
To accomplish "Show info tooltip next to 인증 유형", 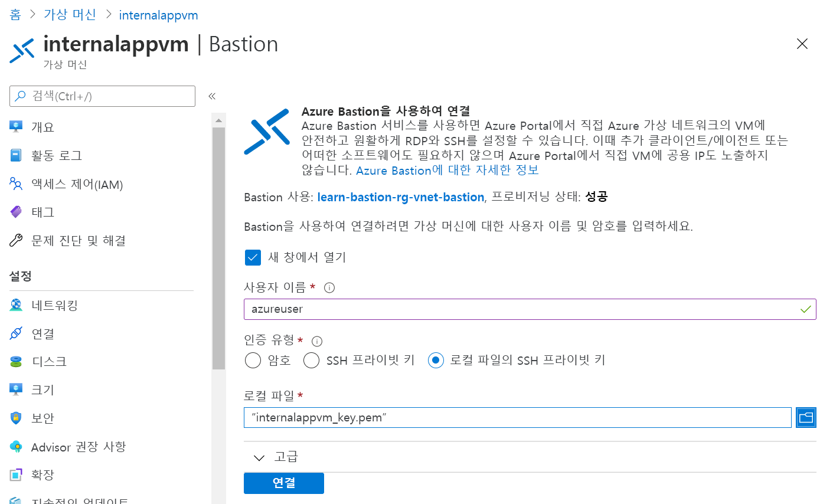I will 317,341.
